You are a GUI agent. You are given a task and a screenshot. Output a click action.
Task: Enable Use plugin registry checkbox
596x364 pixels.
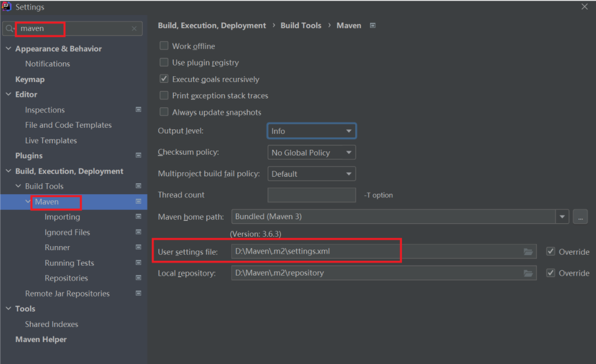pos(164,62)
